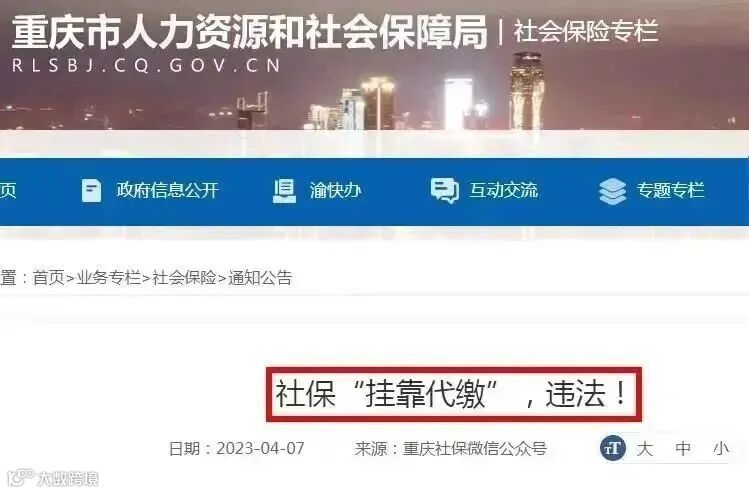Click the 专题专栏 layers icon

612,191
